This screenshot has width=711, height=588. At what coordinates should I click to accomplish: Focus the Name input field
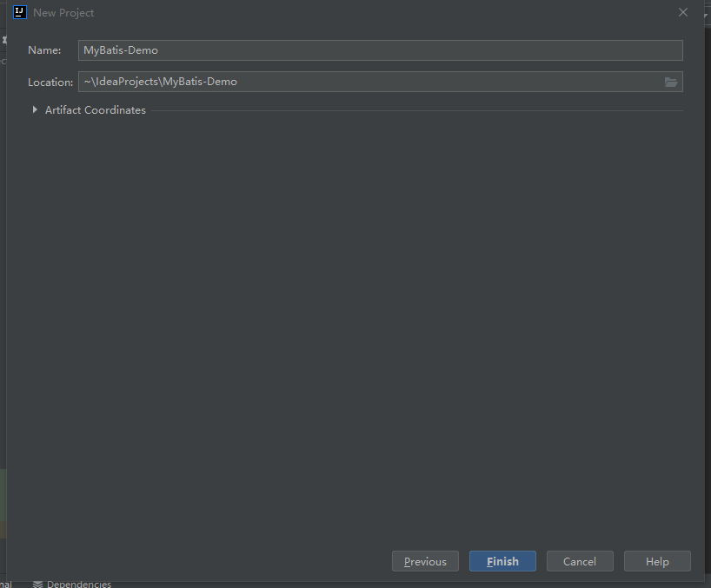click(381, 50)
